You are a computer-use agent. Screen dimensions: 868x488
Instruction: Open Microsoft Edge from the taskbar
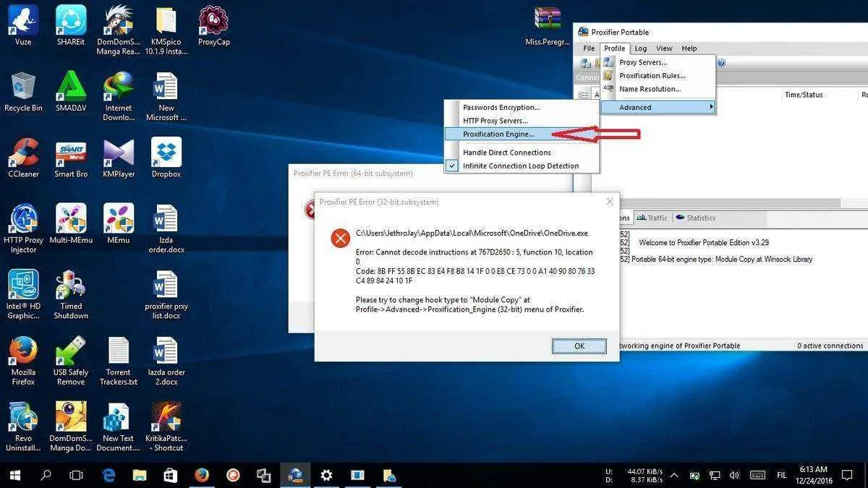click(109, 475)
